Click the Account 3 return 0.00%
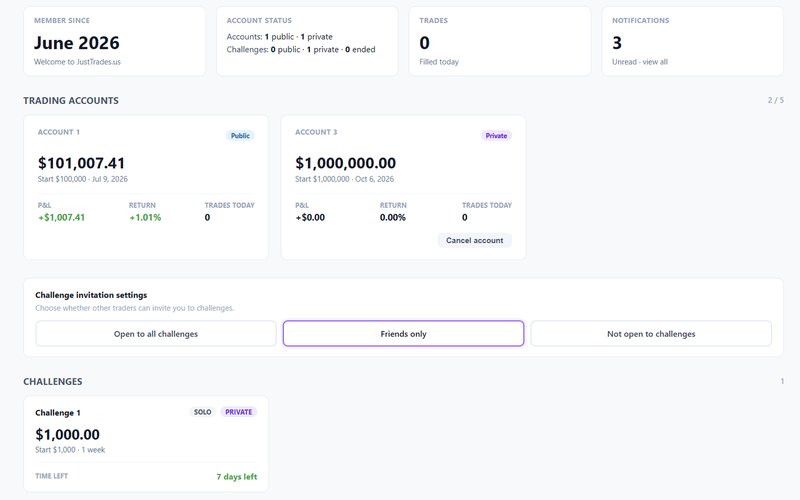 [393, 217]
